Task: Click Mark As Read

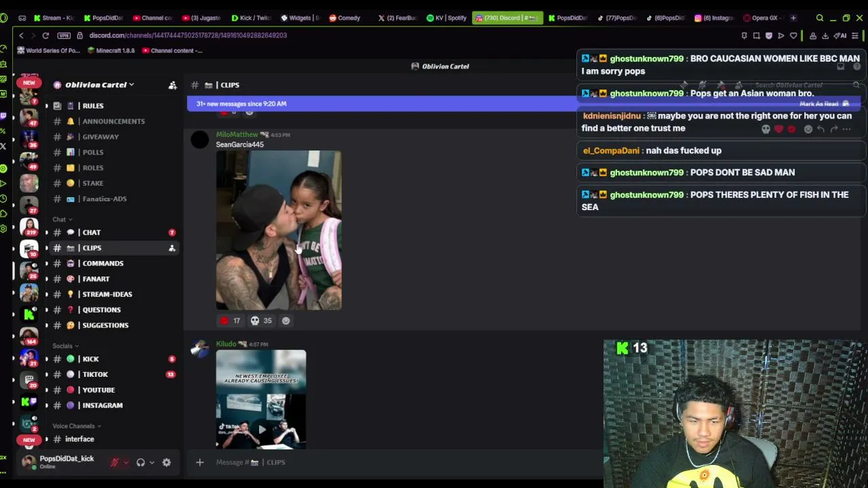Action: (x=824, y=104)
